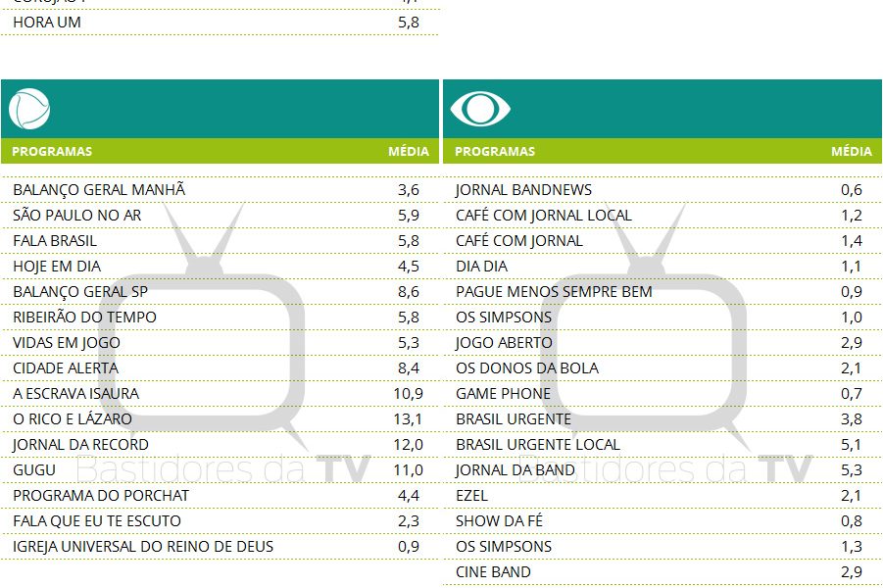Click MÉDIA header in Band table
This screenshot has width=883, height=588.
pos(851,152)
